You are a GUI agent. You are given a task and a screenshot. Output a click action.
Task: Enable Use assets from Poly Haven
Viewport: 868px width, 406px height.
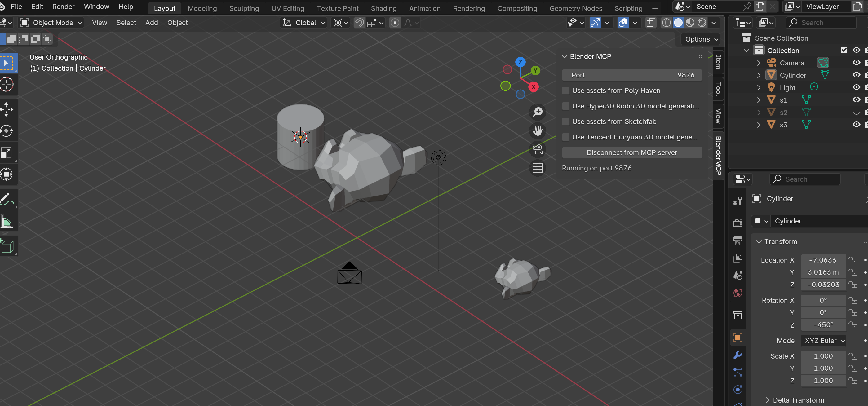[566, 90]
